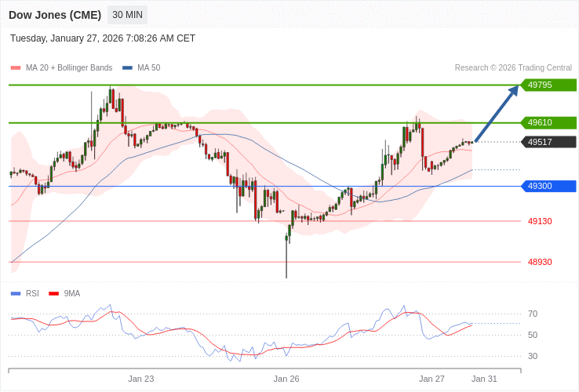Click the RSI 30 level label
The height and width of the screenshot is (392, 579).
pos(533,356)
